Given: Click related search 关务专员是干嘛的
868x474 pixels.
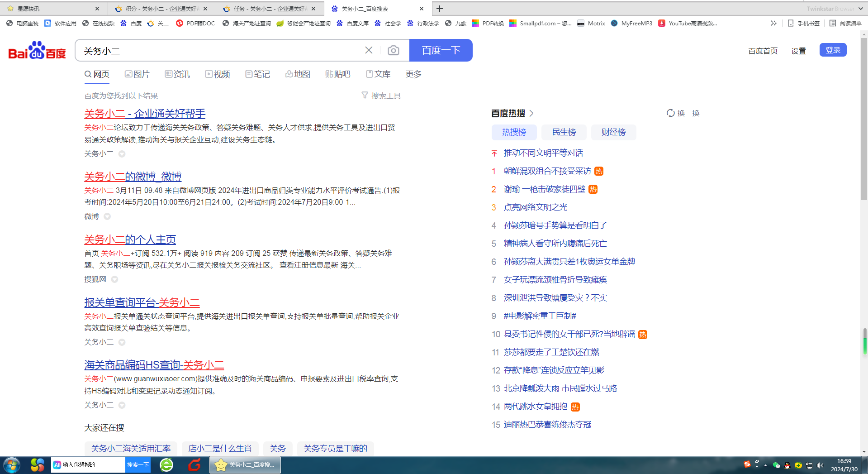Looking at the screenshot, I should coord(335,448).
